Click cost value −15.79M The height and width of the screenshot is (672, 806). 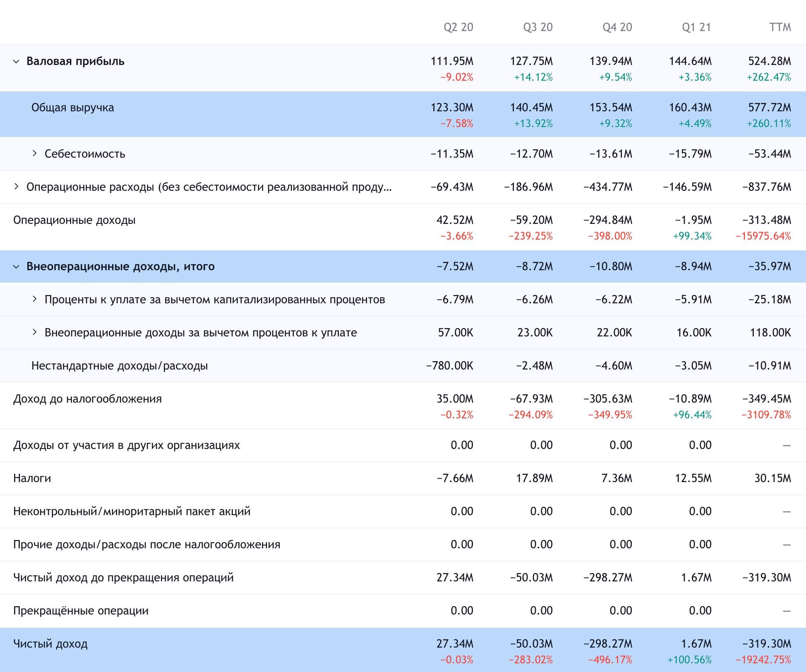point(690,154)
